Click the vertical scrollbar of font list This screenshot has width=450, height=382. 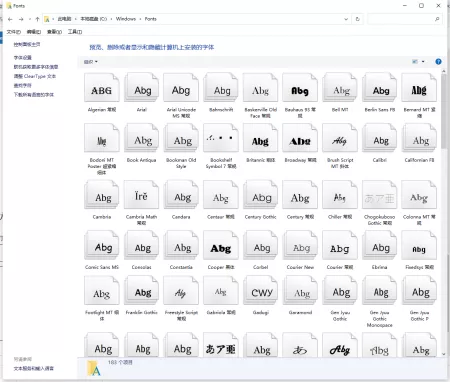click(x=444, y=213)
